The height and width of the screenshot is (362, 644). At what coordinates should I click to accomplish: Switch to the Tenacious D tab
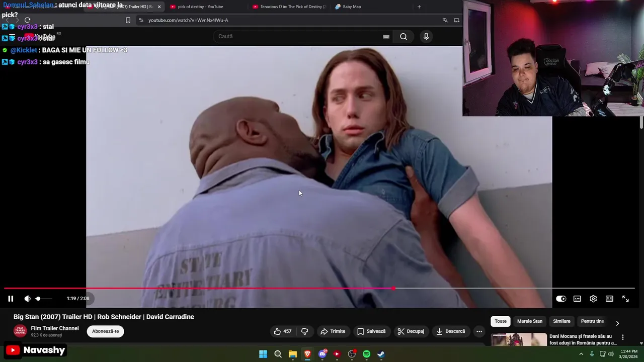coord(289,7)
